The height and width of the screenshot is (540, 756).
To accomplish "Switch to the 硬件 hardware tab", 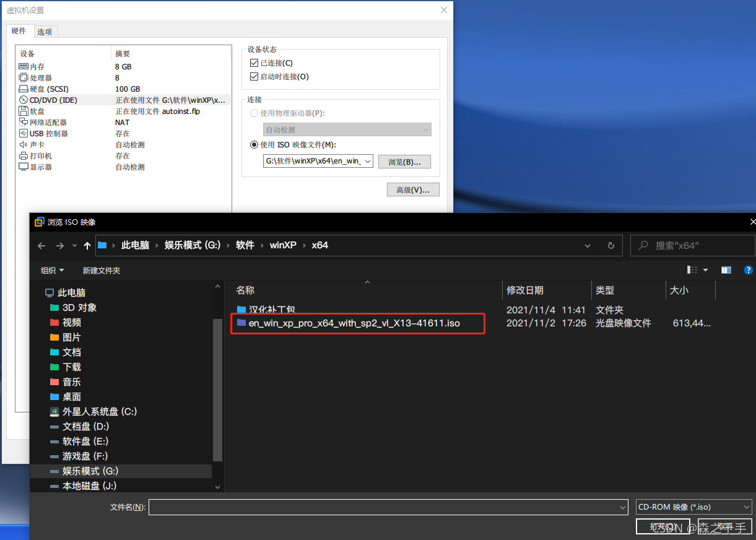I will pyautogui.click(x=19, y=32).
